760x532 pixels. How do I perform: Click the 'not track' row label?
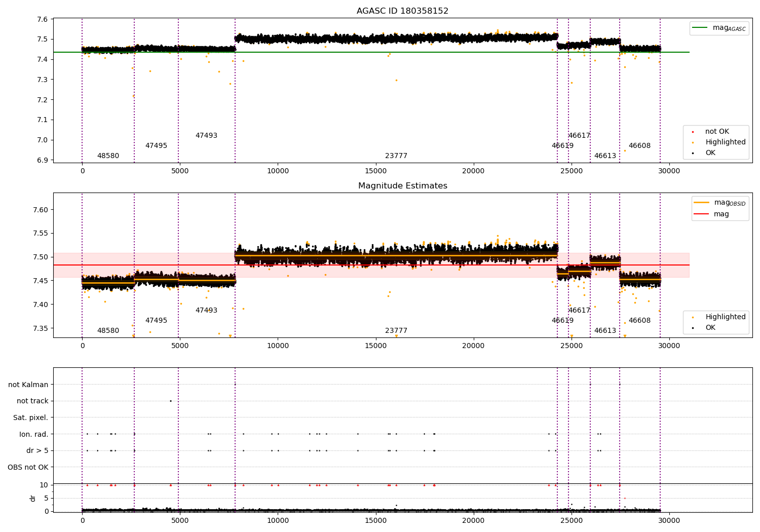pos(32,401)
